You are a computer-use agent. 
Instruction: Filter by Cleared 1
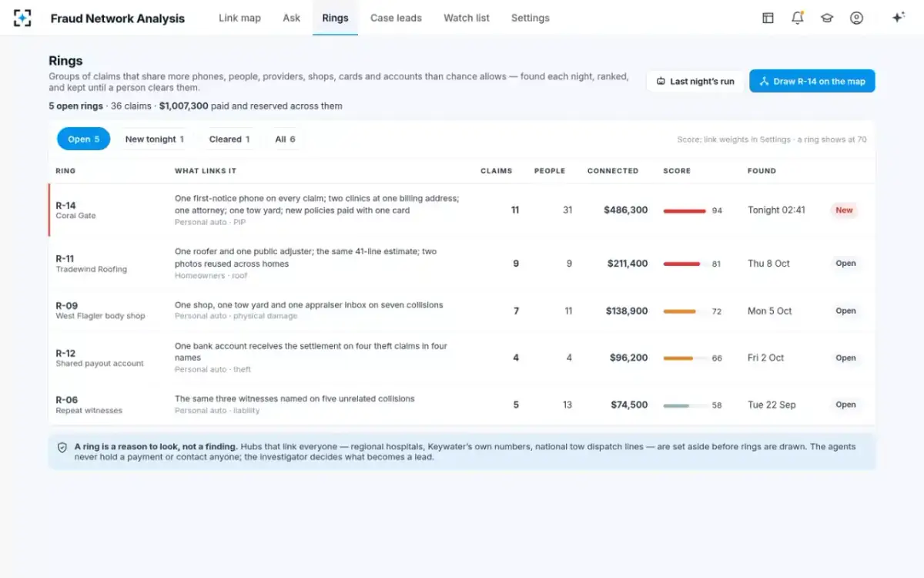(229, 139)
